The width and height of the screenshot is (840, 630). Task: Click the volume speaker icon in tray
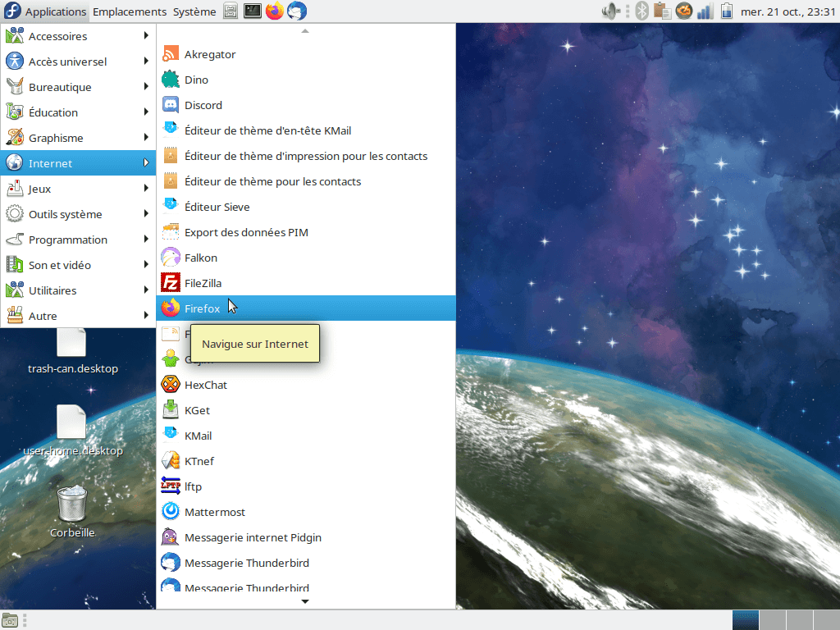point(609,11)
